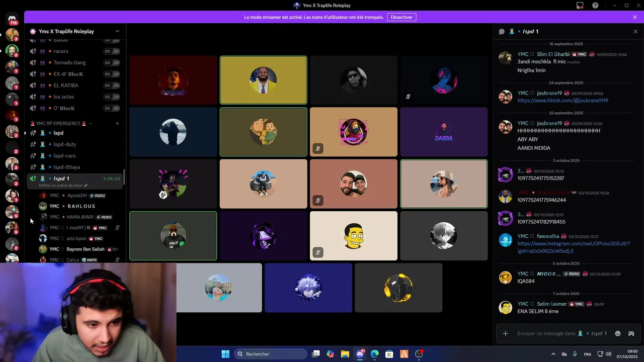Viewport: 644px width, 362px height.
Task: Edit salon status pencil icon
Action: [86, 186]
